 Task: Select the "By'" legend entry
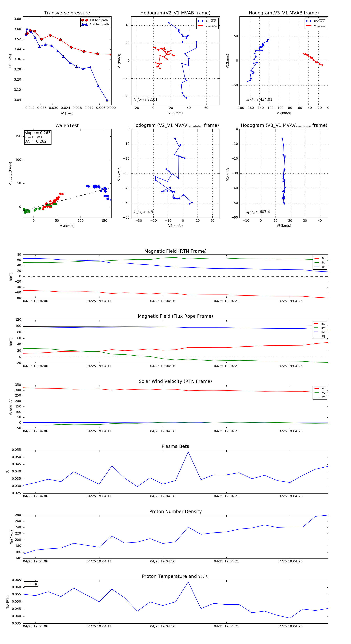coord(320,328)
